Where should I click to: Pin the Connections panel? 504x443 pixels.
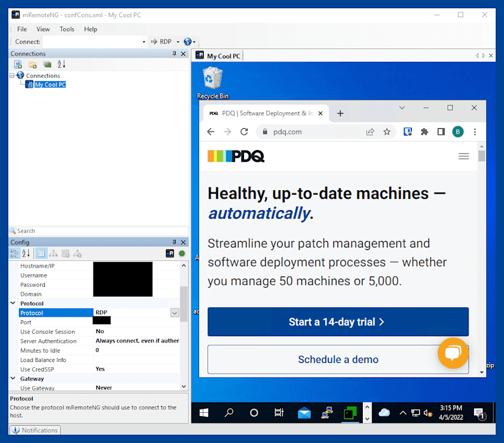174,54
